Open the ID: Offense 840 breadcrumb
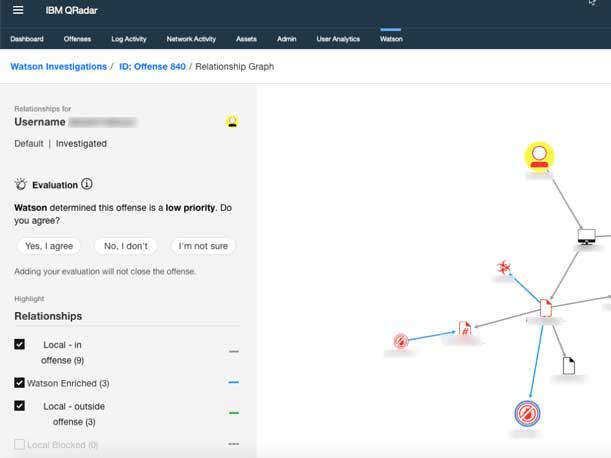This screenshot has height=458, width=611. tap(152, 66)
